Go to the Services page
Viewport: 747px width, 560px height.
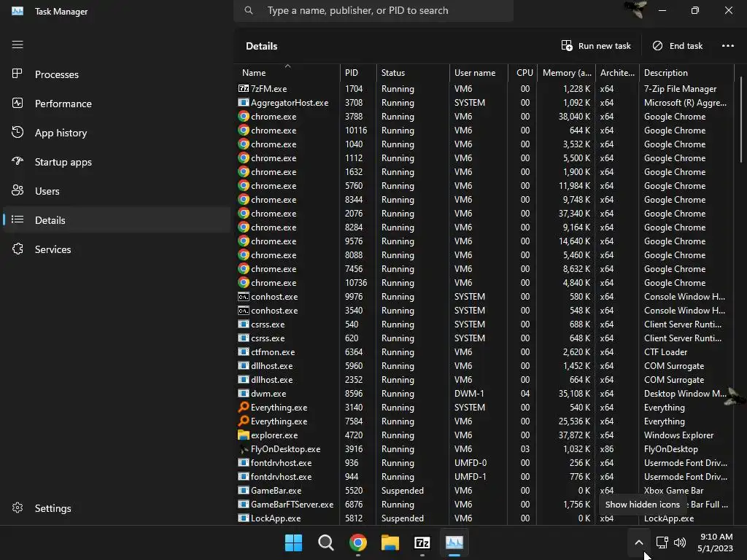117,249
